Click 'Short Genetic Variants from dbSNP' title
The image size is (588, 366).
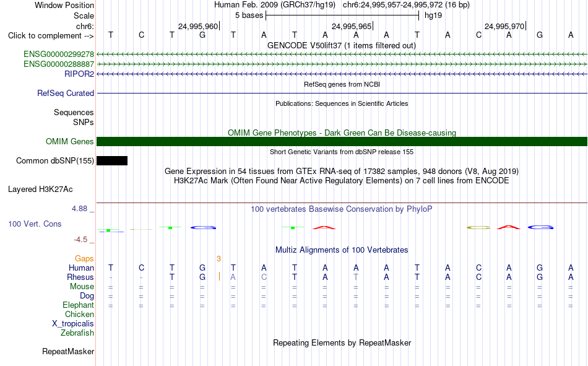tap(342, 152)
